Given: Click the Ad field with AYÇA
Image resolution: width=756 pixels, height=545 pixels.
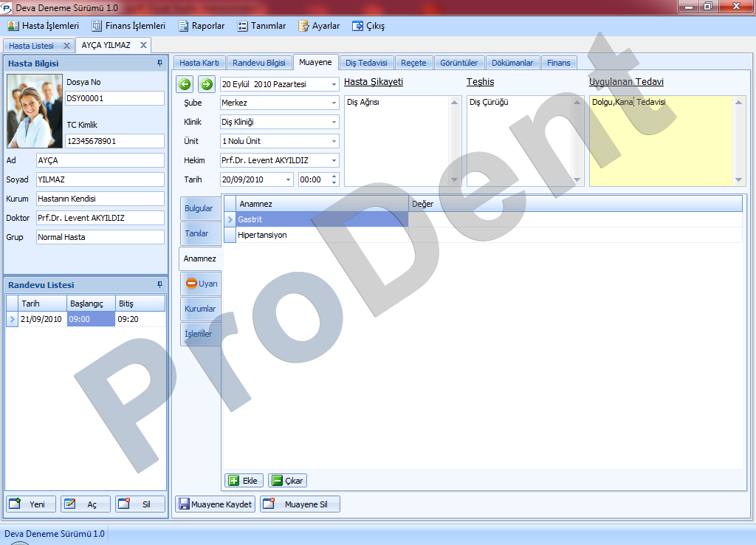Looking at the screenshot, I should click(x=100, y=160).
